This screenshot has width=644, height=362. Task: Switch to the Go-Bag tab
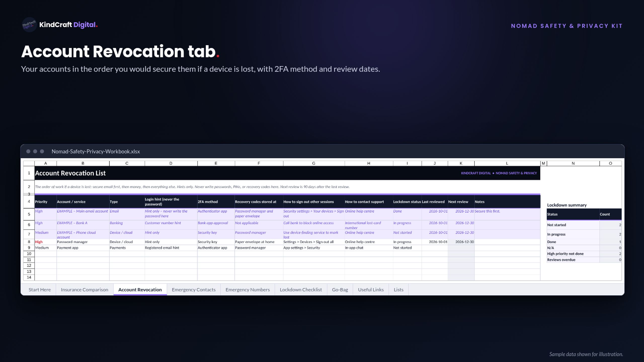click(x=340, y=290)
